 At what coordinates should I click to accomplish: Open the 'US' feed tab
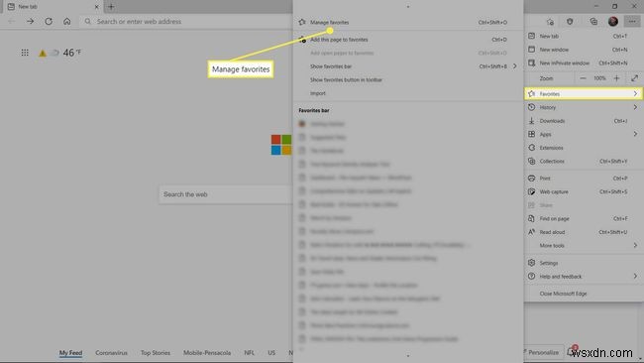coord(271,353)
